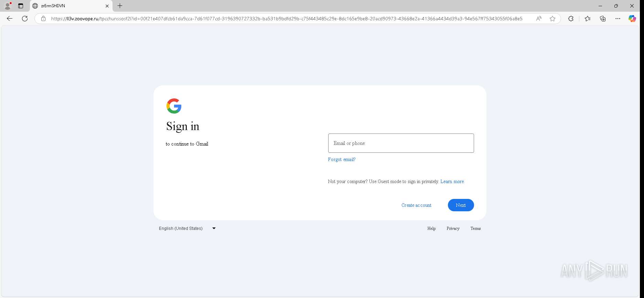Open a new tab with plus icon
The width and height of the screenshot is (644, 298).
tap(120, 6)
